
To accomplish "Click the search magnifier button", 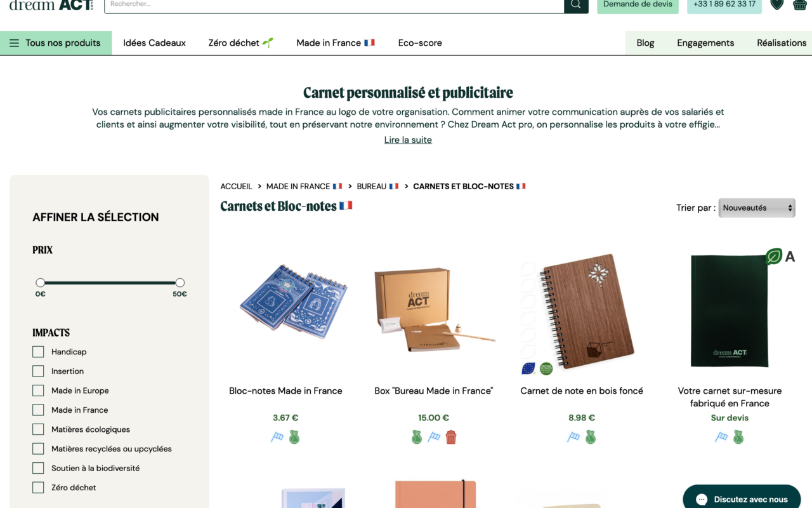I will [x=576, y=5].
